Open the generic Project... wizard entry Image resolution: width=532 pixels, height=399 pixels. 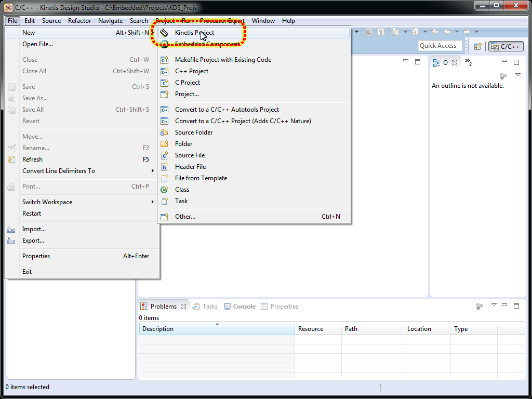coord(254,94)
